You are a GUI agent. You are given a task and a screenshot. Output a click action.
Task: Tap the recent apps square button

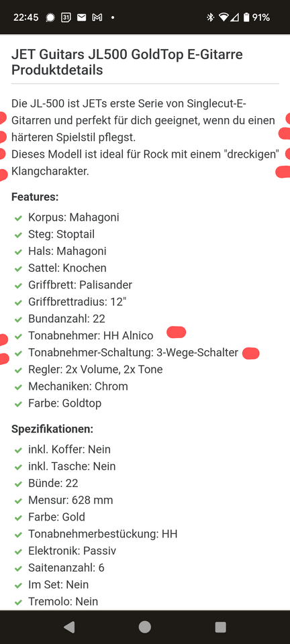pos(221,627)
